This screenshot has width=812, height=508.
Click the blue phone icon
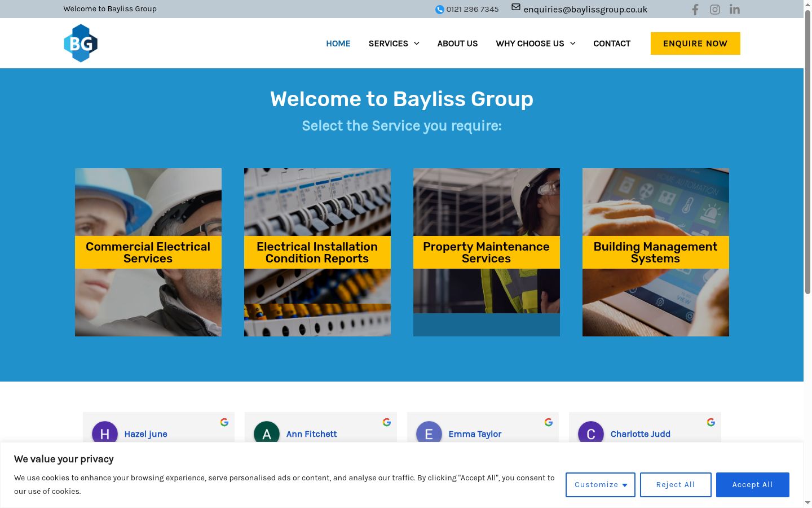(x=440, y=10)
